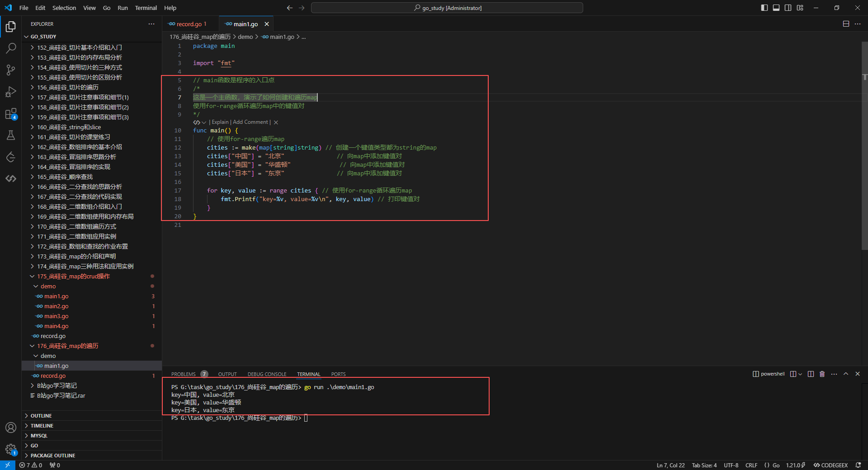Toggle the primary side bar layout button
The width and height of the screenshot is (868, 470).
point(764,8)
